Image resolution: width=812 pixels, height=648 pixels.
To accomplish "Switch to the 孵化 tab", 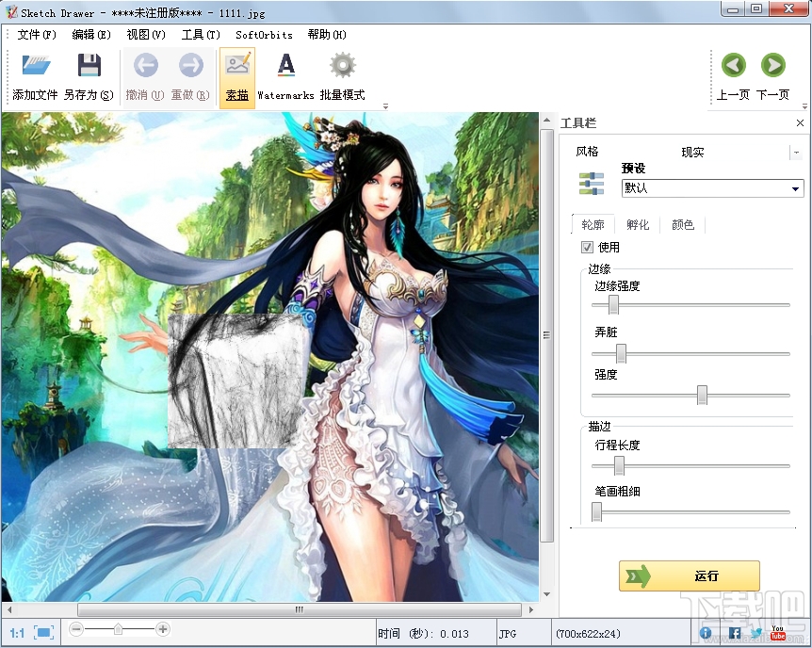I will [638, 224].
